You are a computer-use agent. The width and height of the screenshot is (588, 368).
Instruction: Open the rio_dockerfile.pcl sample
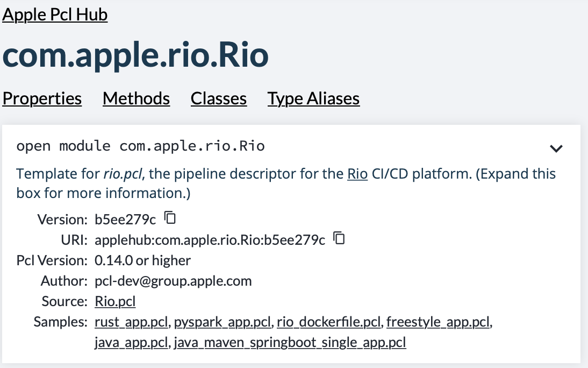pyautogui.click(x=328, y=322)
